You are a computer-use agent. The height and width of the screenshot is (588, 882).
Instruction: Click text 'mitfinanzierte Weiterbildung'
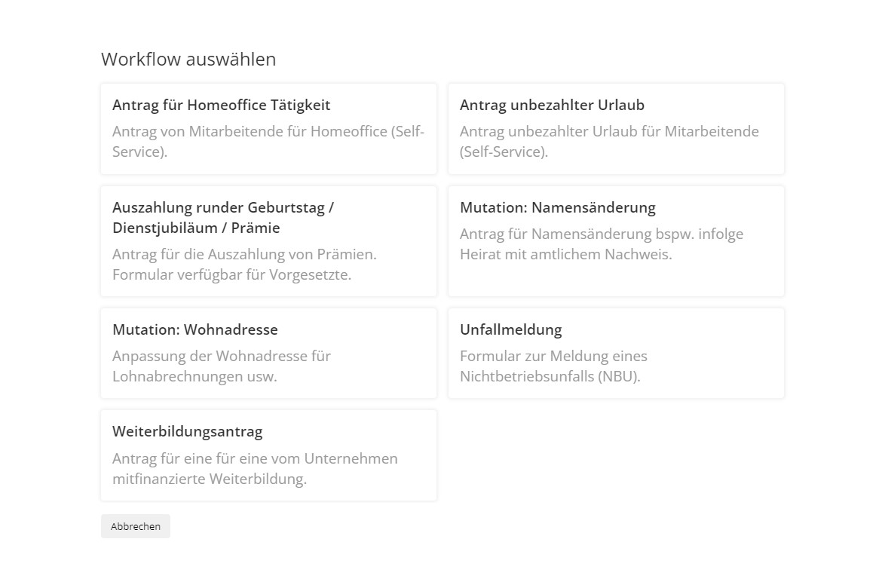coord(210,479)
